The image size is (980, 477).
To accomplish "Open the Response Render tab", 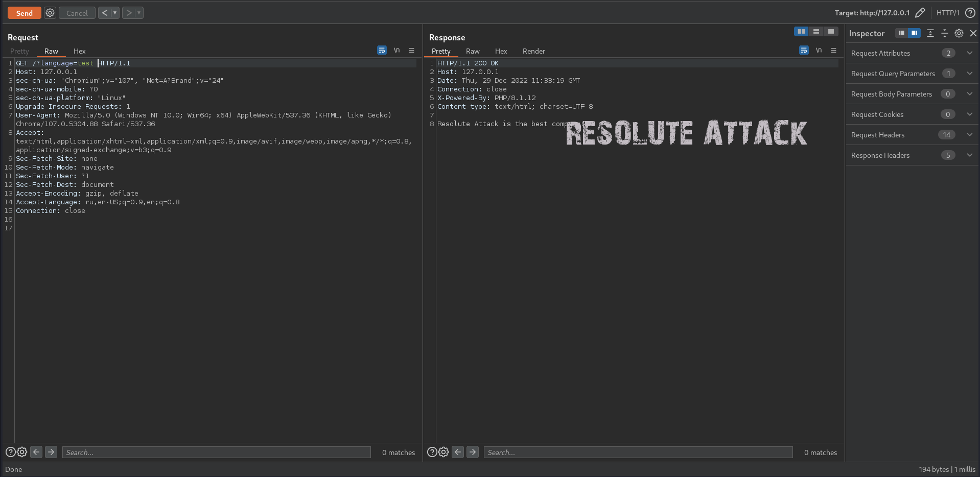I will coord(533,51).
